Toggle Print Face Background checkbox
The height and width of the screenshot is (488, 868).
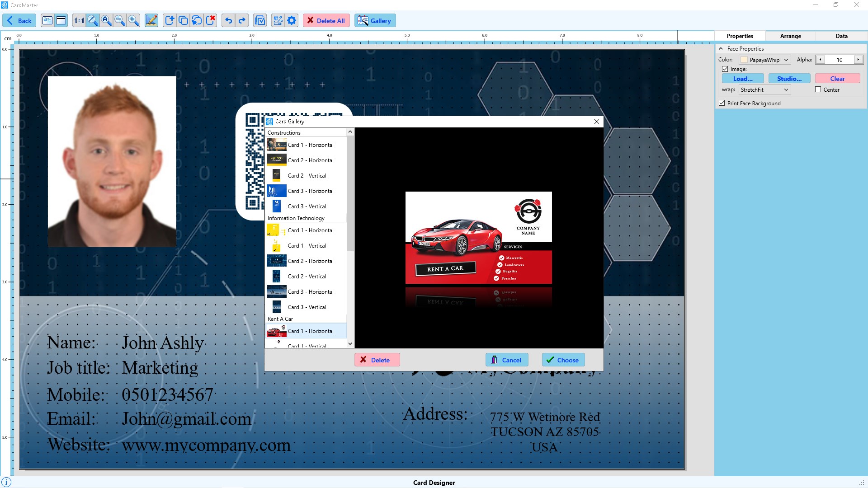click(722, 103)
